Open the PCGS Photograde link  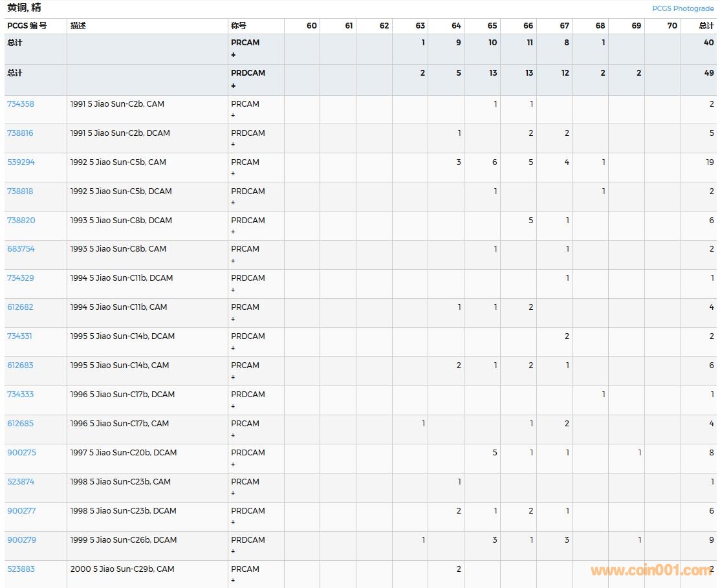coord(682,8)
